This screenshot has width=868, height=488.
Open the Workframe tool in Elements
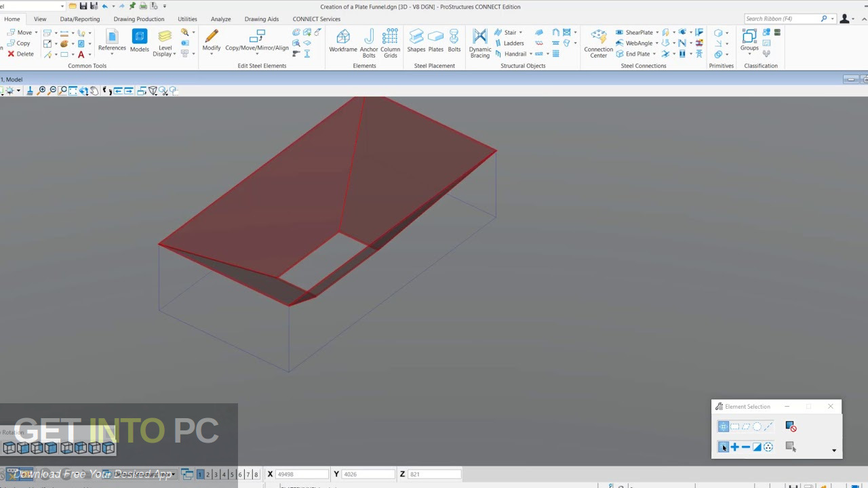pyautogui.click(x=342, y=41)
